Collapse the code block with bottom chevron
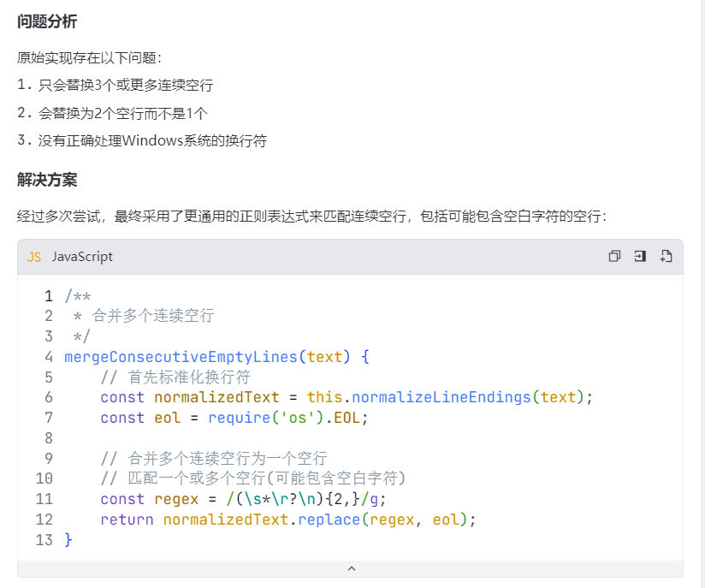705x588 pixels. pos(351,568)
